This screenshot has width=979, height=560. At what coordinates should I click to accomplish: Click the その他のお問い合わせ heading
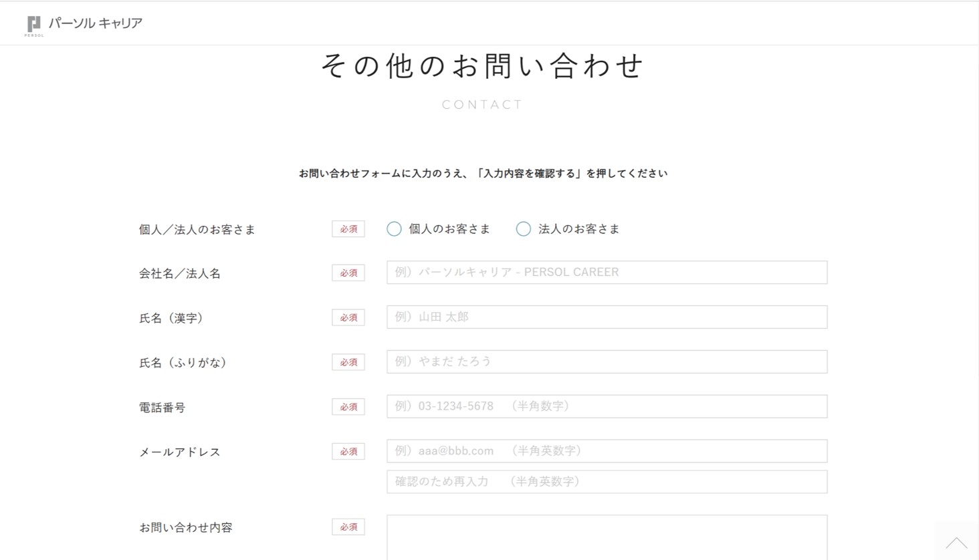pos(482,65)
